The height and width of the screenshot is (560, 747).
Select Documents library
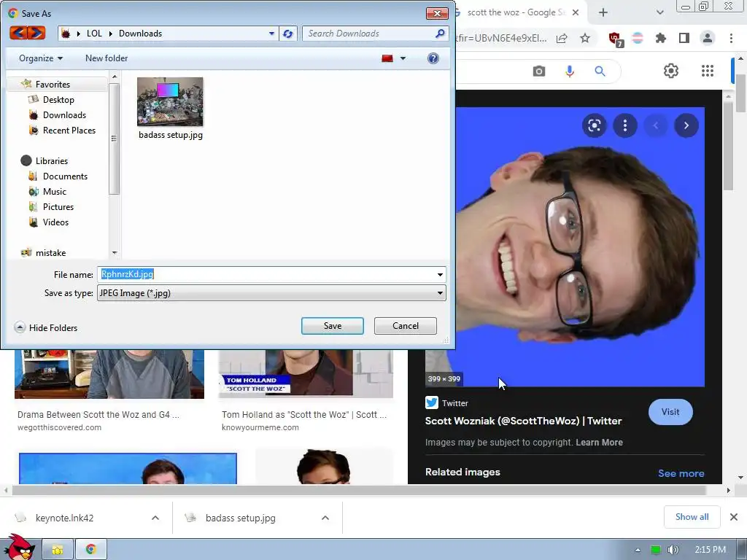(x=65, y=176)
